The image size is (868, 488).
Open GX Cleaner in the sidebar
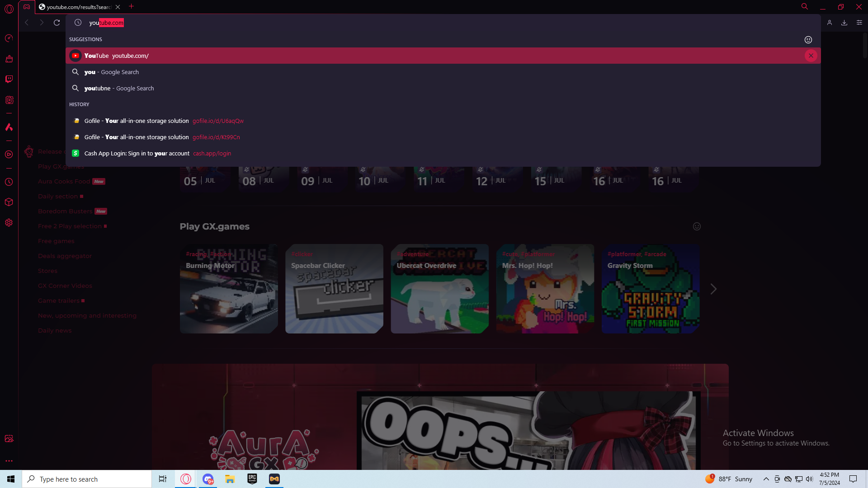pyautogui.click(x=9, y=59)
